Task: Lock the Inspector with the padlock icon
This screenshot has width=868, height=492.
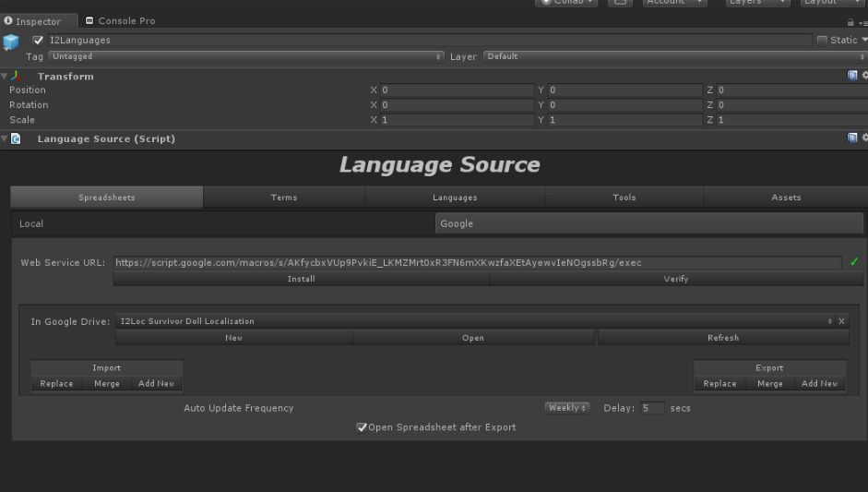Action: 850,22
